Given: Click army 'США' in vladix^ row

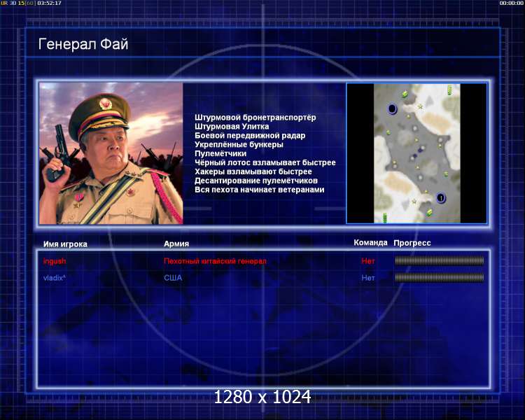Looking at the screenshot, I should tap(173, 278).
